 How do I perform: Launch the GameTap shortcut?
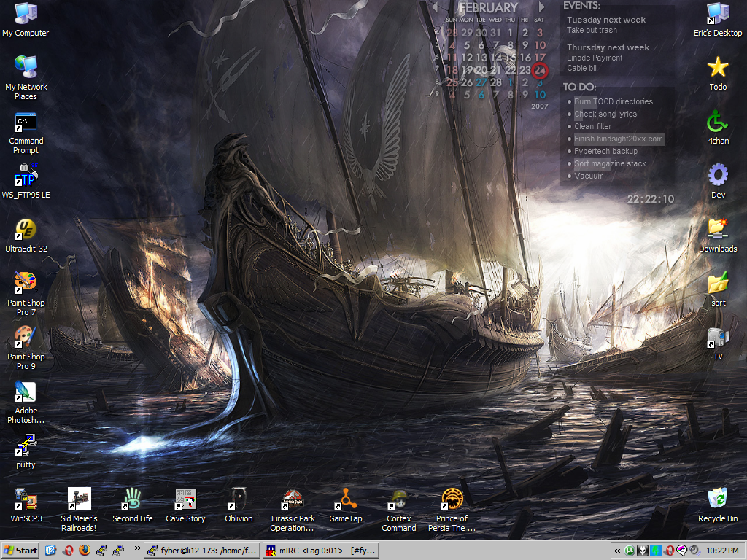click(x=345, y=505)
